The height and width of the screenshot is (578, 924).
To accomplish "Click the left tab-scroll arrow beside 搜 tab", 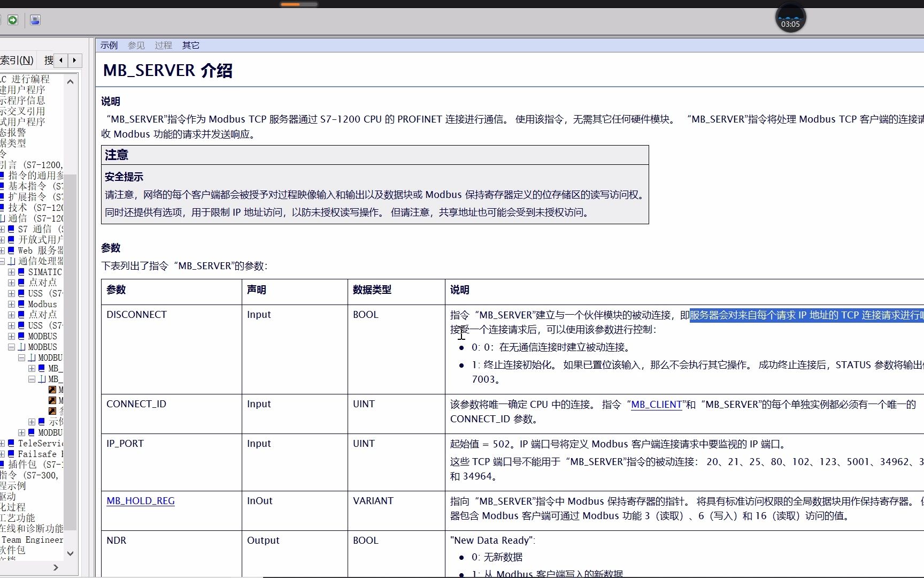I will [x=60, y=60].
